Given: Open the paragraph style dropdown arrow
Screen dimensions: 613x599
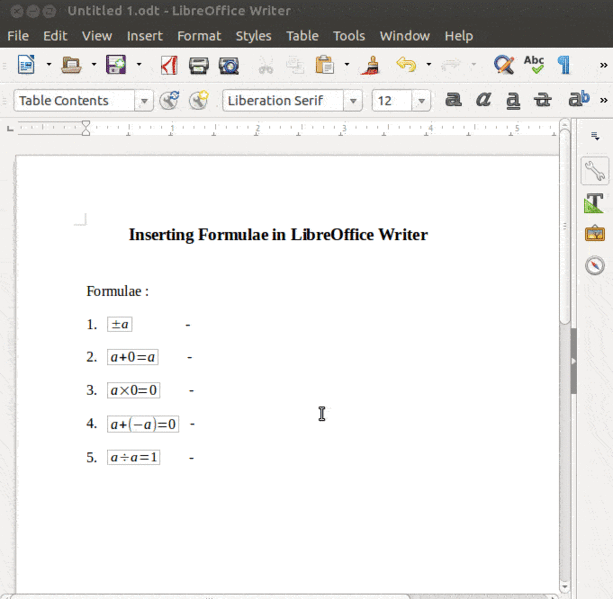Looking at the screenshot, I should pos(144,101).
